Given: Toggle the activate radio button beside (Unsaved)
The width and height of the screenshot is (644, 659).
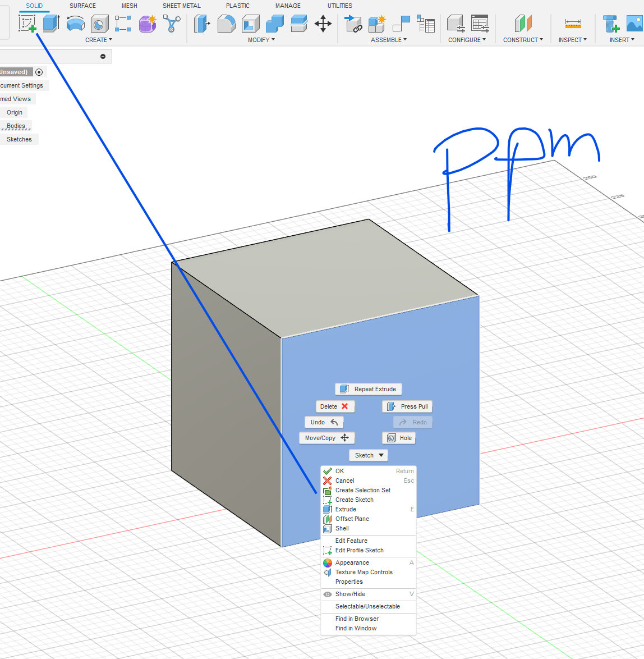Looking at the screenshot, I should (x=39, y=72).
